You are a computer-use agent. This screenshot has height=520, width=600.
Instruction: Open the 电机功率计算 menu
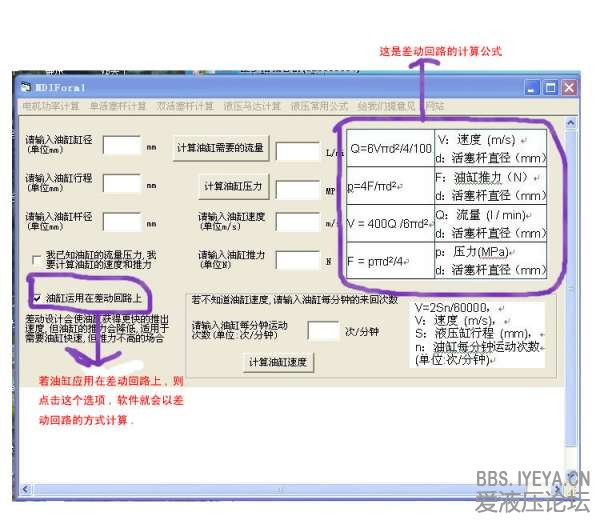pos(50,106)
